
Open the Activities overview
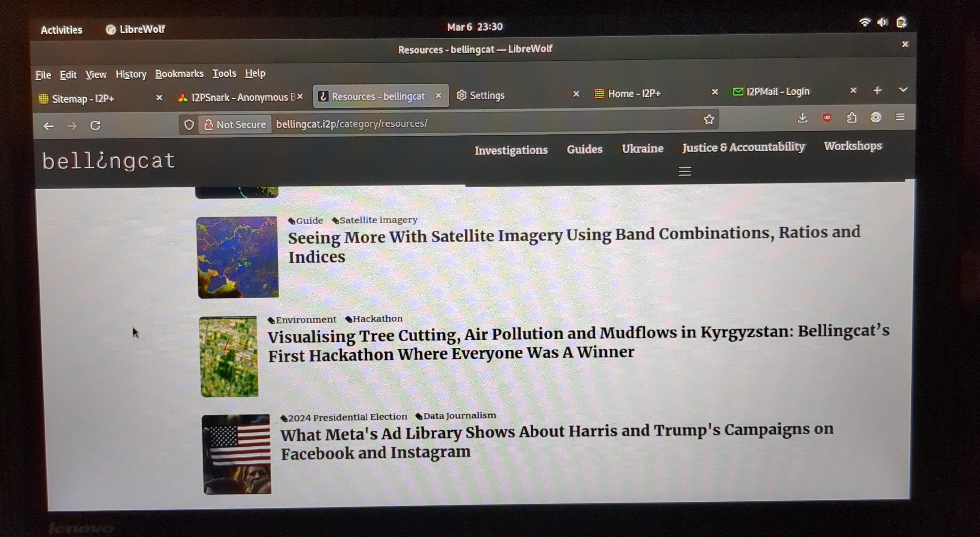(61, 30)
